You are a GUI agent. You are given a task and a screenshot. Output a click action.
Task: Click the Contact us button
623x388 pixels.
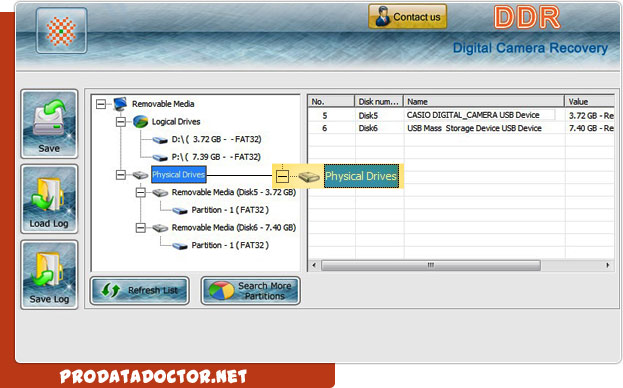pyautogui.click(x=408, y=17)
